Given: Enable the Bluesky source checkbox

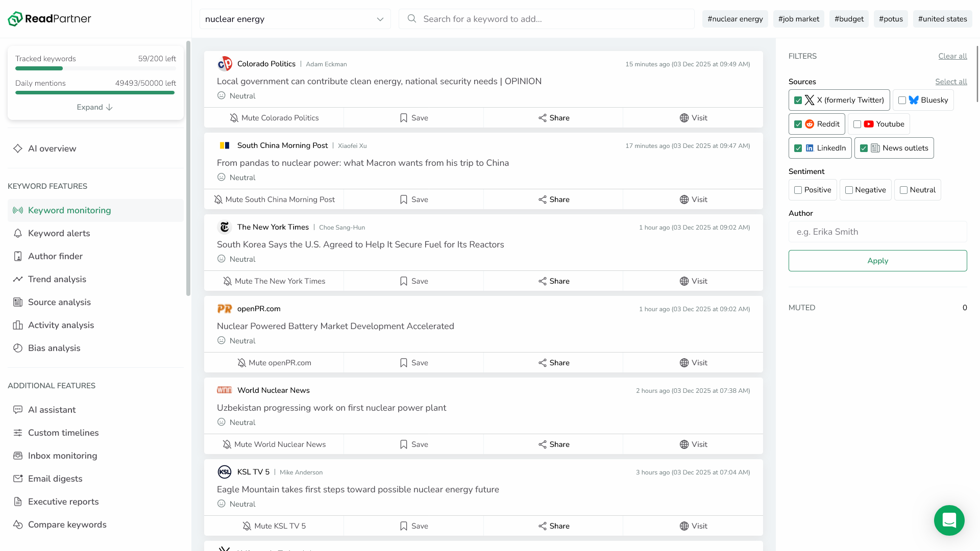Looking at the screenshot, I should [x=901, y=100].
